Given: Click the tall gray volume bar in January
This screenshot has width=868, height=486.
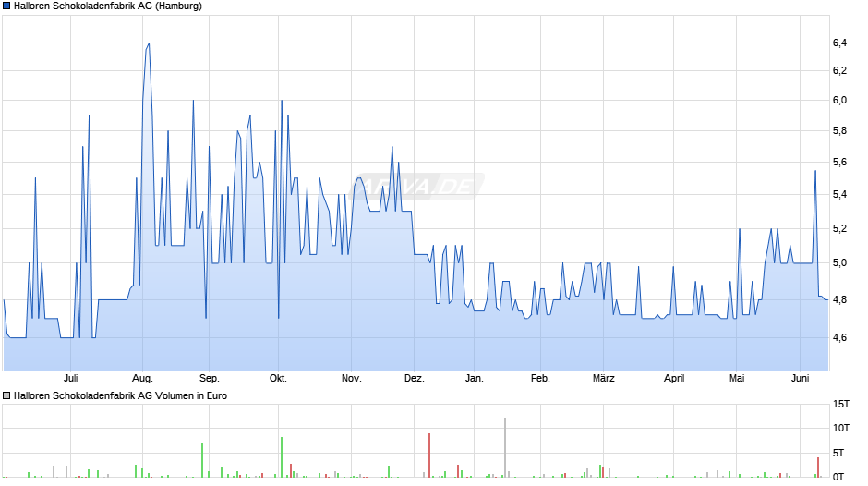Looking at the screenshot, I should [x=505, y=448].
